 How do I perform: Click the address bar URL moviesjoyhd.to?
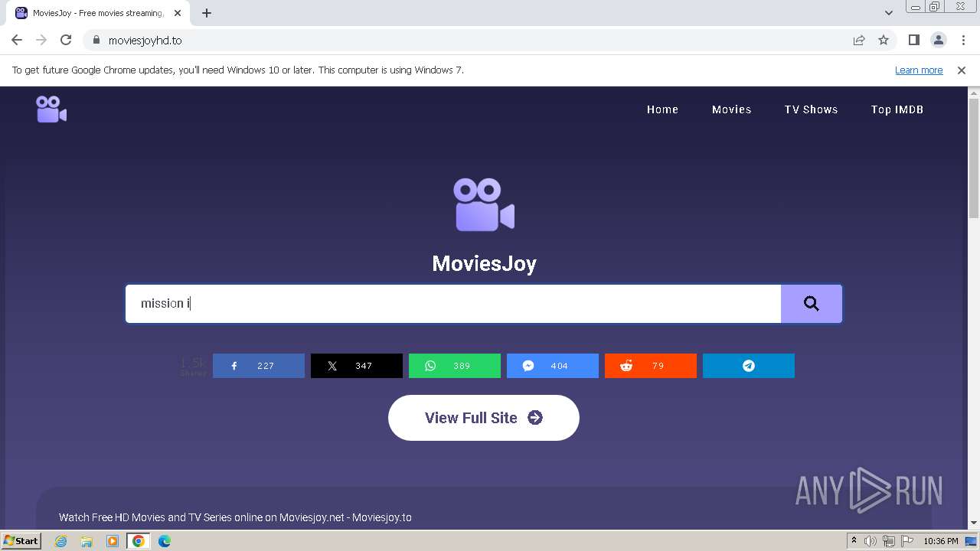pos(145,41)
